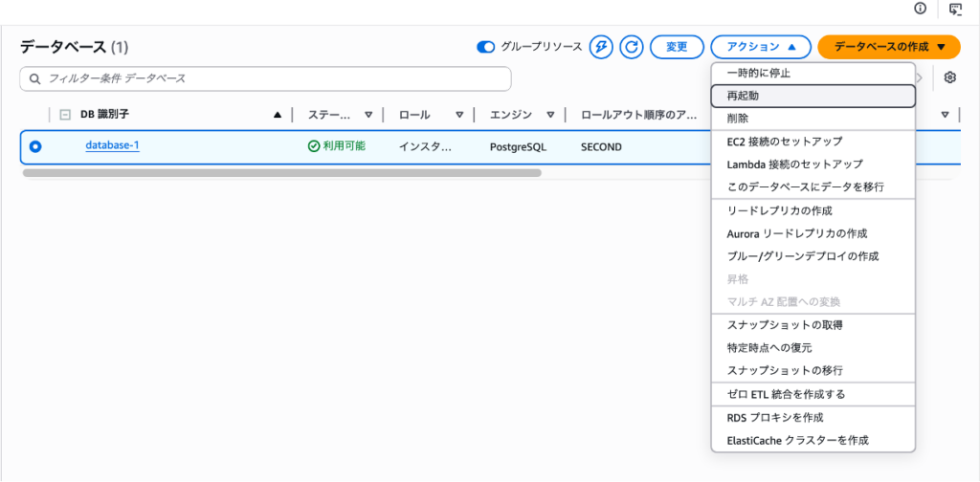Select Lambda 接続のセットアップ menu item
980x482 pixels.
813,164
